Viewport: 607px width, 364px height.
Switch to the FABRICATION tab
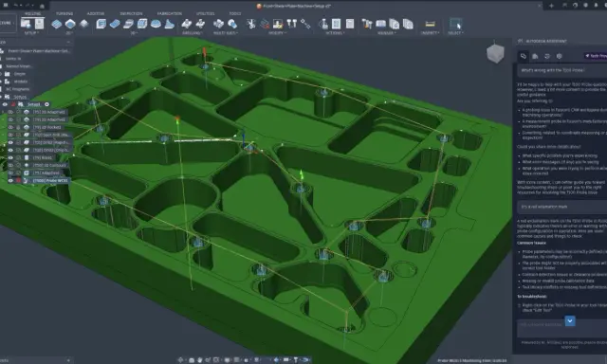point(169,13)
